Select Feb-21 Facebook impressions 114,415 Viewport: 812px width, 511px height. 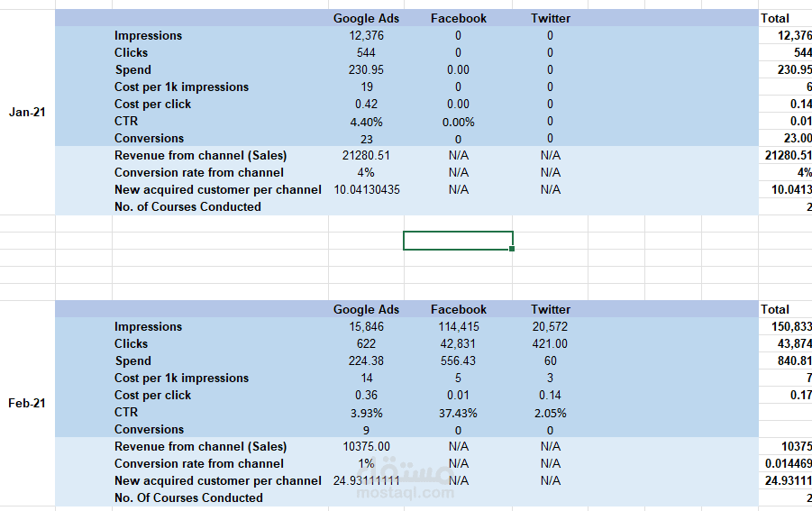(459, 326)
